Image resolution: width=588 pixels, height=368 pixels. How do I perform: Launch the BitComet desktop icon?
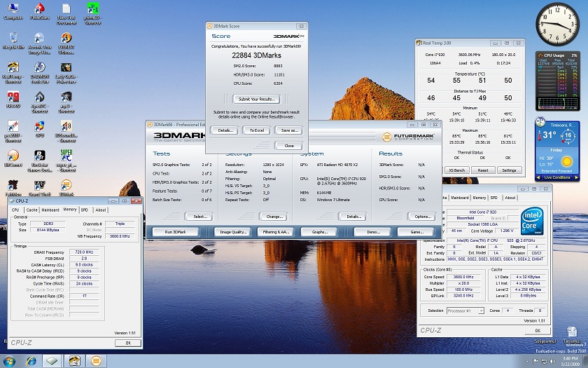[x=13, y=158]
